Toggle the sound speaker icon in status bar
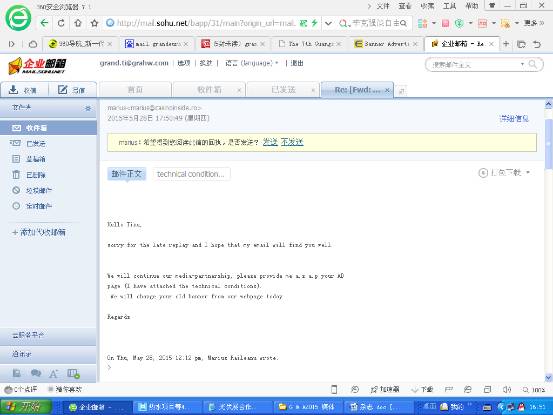The width and height of the screenshot is (553, 415). tap(507, 389)
